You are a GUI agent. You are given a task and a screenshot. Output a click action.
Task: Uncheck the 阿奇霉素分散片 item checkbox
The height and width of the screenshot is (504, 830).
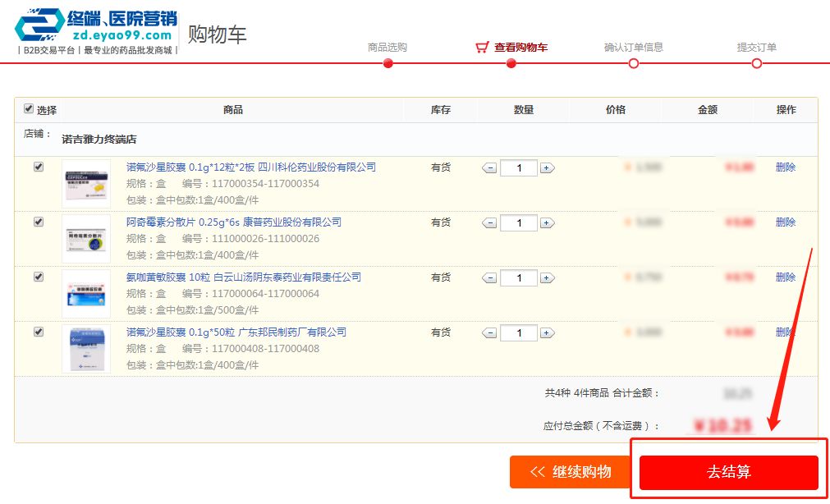click(38, 222)
